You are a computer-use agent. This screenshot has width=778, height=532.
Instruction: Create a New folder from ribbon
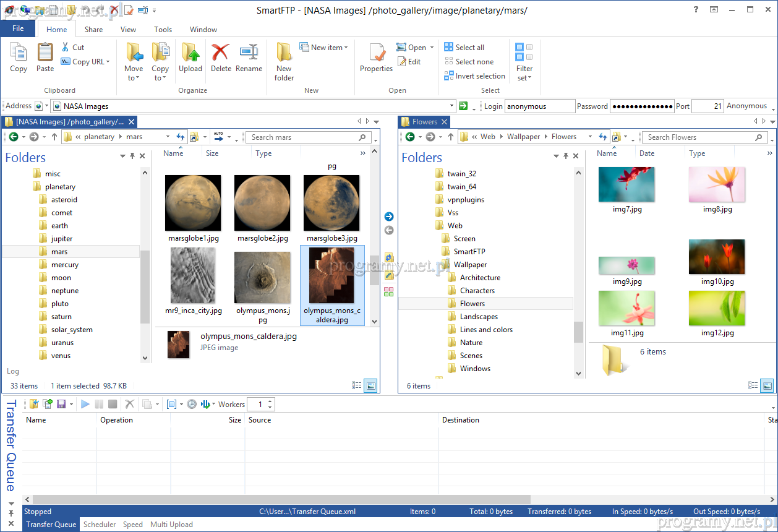[x=284, y=62]
